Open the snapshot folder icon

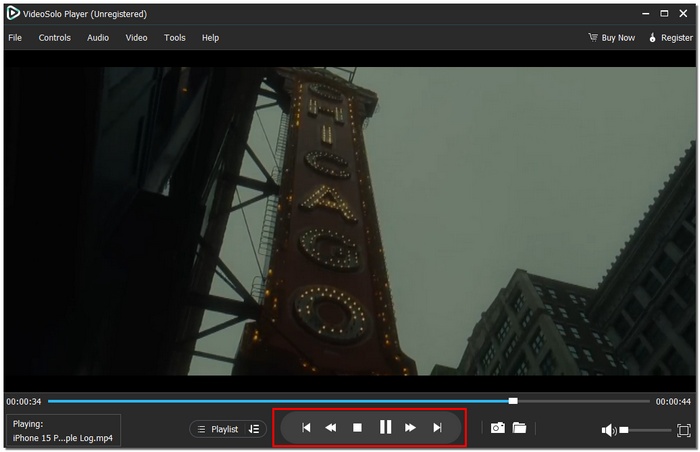click(520, 428)
